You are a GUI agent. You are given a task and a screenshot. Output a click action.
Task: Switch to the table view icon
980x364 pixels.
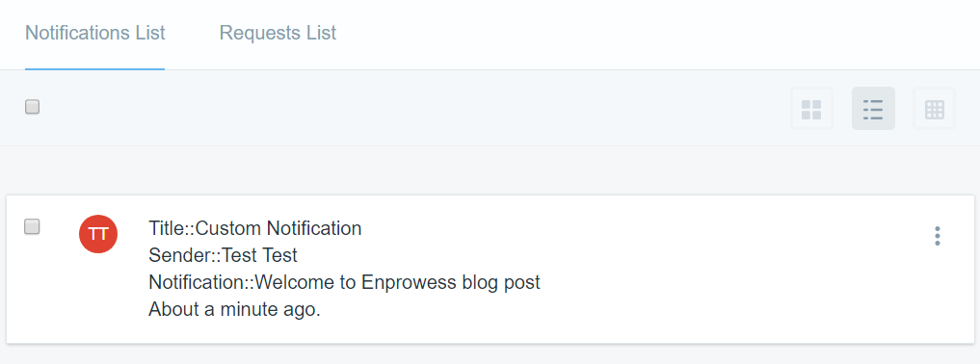click(x=935, y=109)
